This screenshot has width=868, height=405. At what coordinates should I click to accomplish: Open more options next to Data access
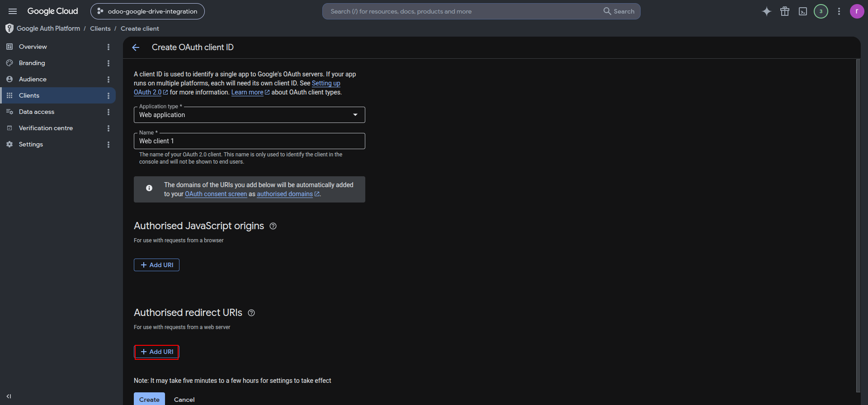(108, 112)
